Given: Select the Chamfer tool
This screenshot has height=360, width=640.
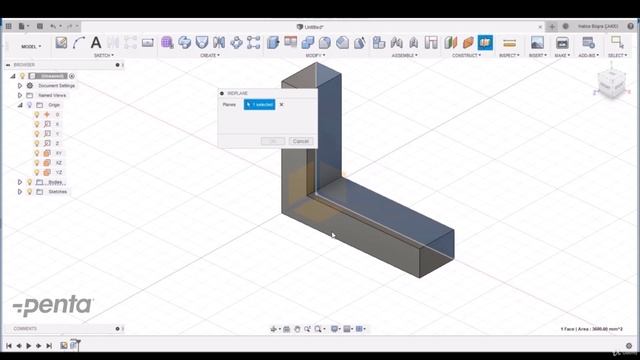Looking at the screenshot, I should click(x=342, y=42).
